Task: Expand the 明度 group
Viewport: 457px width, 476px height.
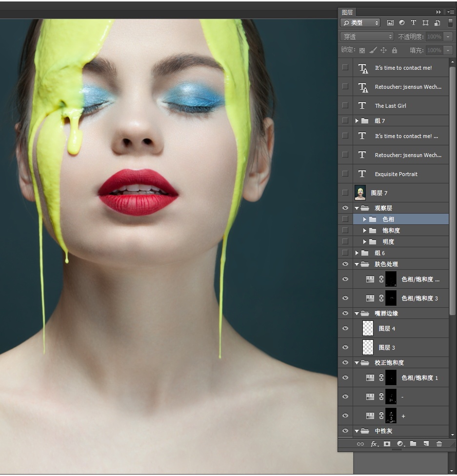Action: coord(365,241)
